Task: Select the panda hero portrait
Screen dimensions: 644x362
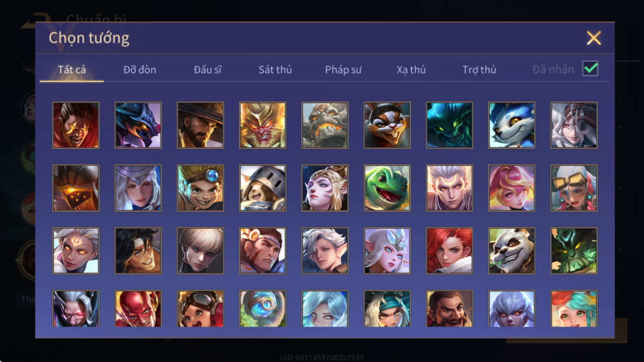Action: 512,251
